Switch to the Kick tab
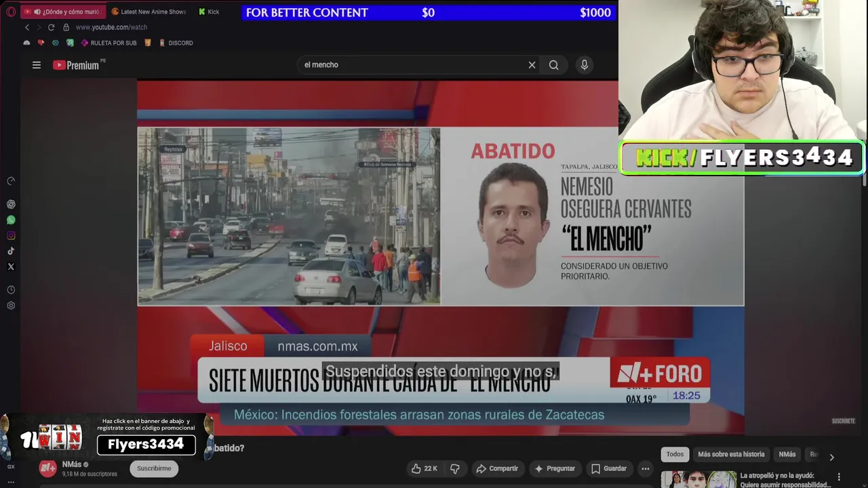Image resolution: width=868 pixels, height=488 pixels. tap(209, 12)
